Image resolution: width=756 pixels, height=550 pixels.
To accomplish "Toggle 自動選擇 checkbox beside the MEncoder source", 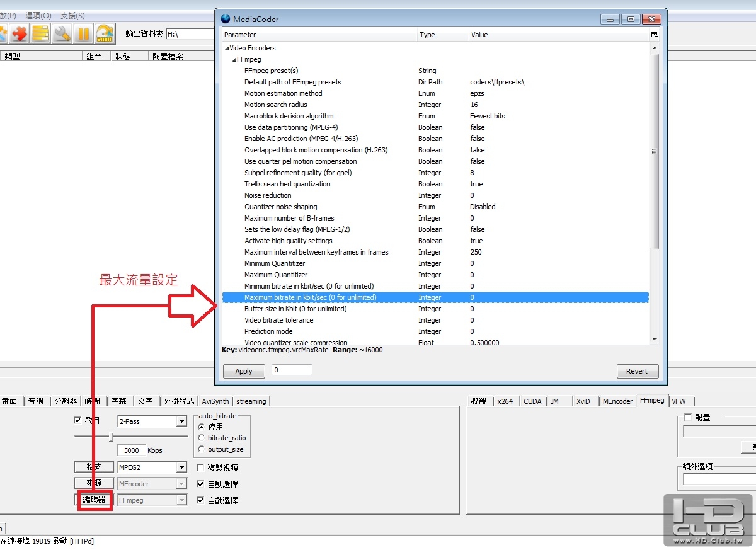I will coord(200,484).
